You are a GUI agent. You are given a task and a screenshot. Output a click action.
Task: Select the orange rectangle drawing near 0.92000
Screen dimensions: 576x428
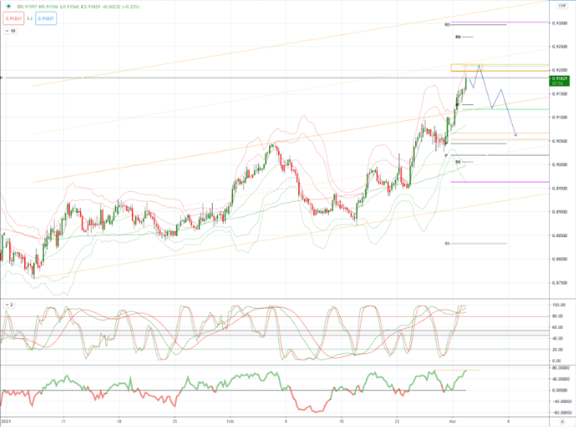pos(467,68)
